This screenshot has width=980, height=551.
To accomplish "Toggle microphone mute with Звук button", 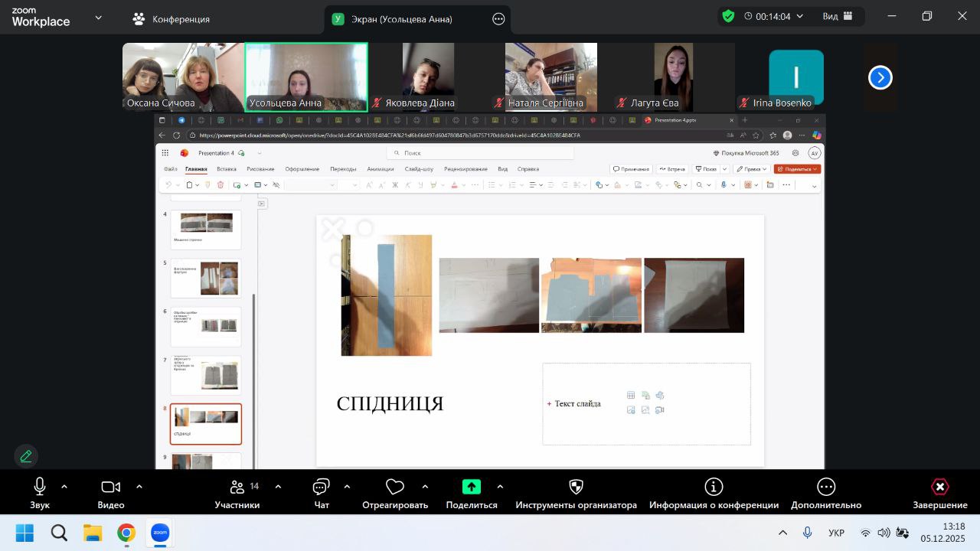I will click(x=40, y=487).
